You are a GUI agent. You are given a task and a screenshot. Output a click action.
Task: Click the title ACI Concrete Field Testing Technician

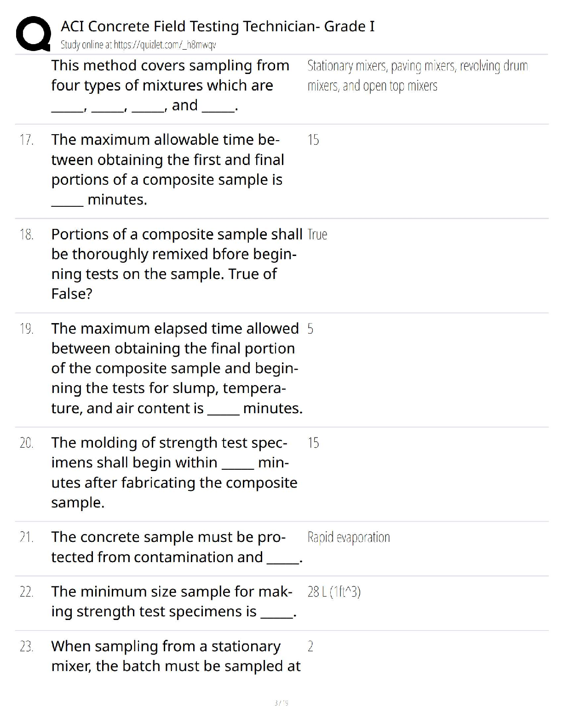pos(218,26)
